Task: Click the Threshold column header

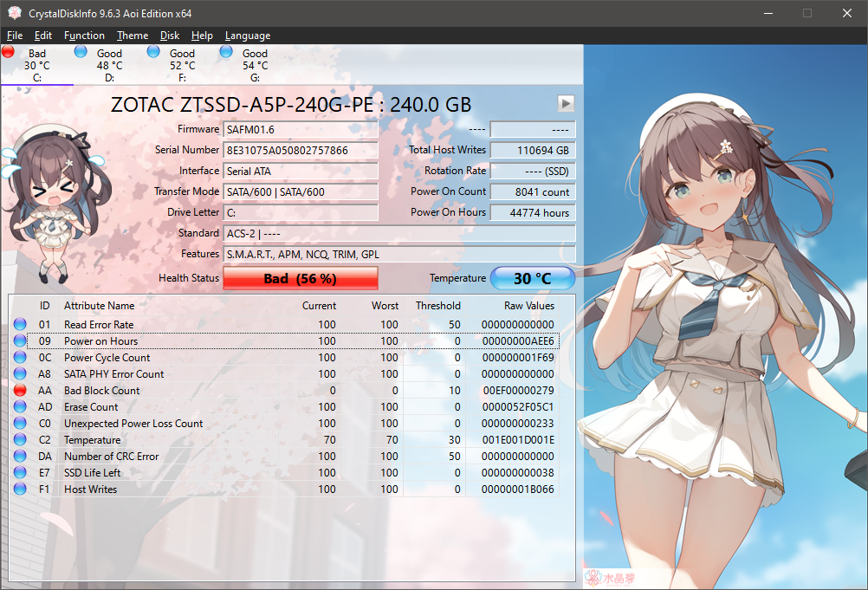Action: click(x=437, y=306)
